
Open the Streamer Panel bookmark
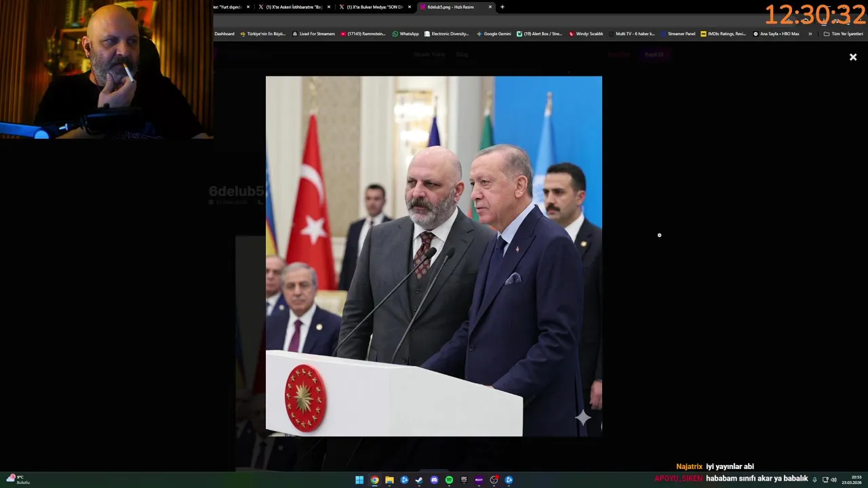tap(678, 34)
